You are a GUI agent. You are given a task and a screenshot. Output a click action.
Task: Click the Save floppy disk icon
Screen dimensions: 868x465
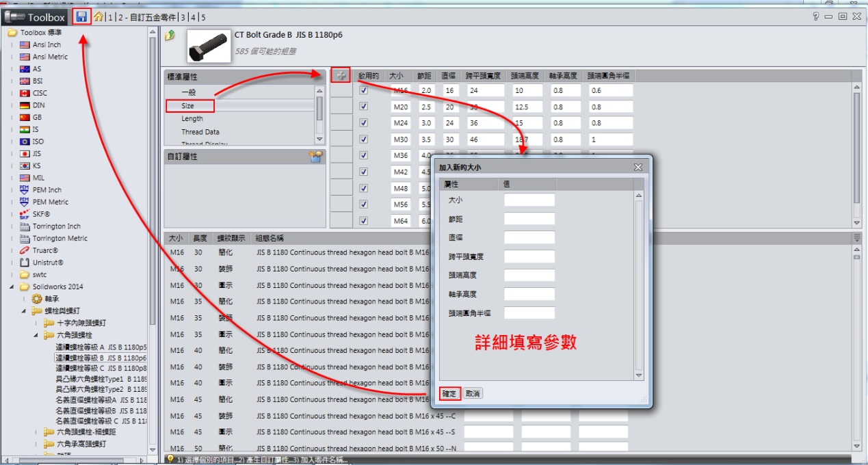coord(81,16)
